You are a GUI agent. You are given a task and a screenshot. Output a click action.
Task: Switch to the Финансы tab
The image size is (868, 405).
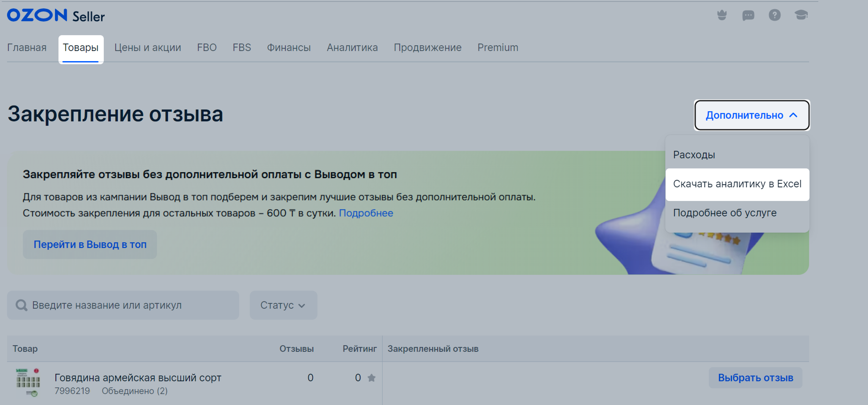click(289, 47)
